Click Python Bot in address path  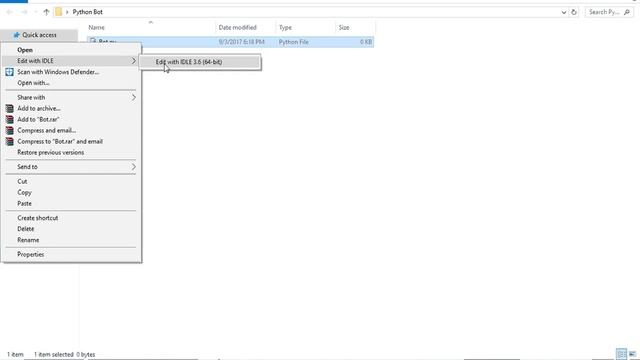87,12
